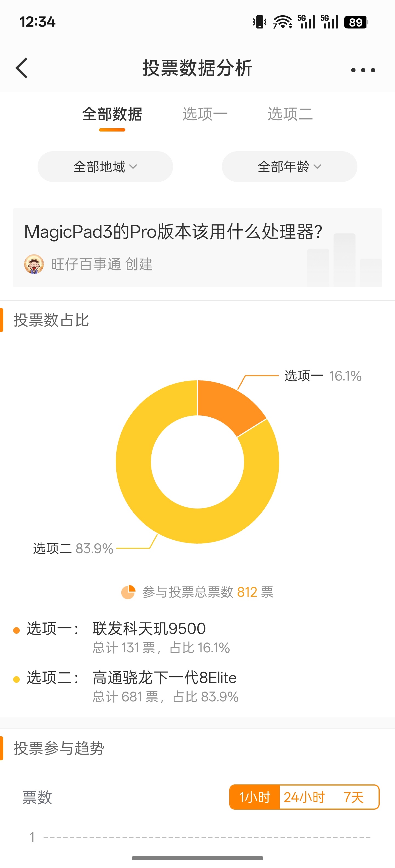The image size is (395, 868).
Task: Tap the Wi-Fi status icon
Action: tap(283, 22)
